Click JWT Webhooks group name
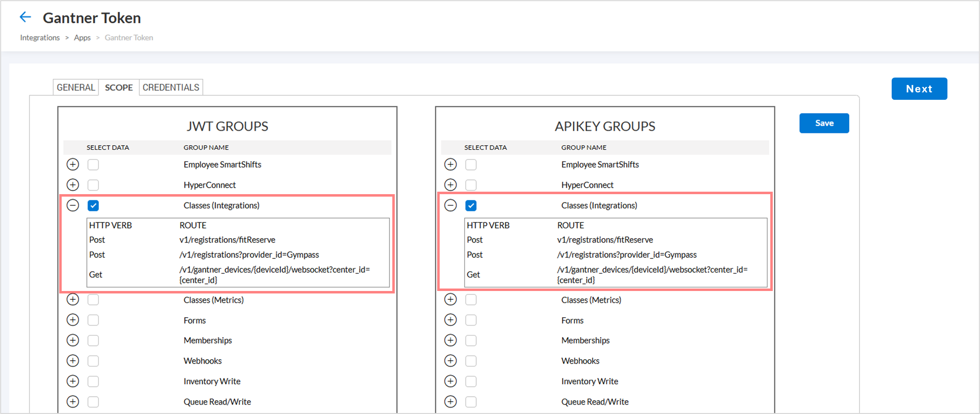Screen dimensions: 980x414 click(203, 361)
